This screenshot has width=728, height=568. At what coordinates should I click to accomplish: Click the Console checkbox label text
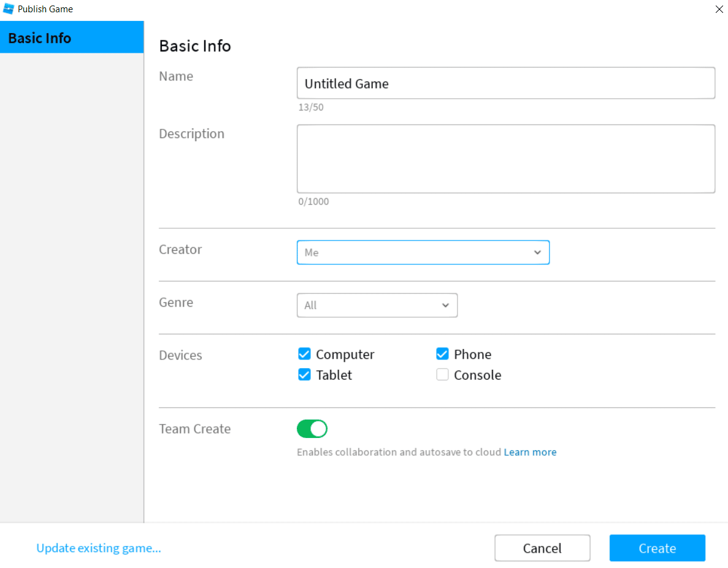[477, 375]
